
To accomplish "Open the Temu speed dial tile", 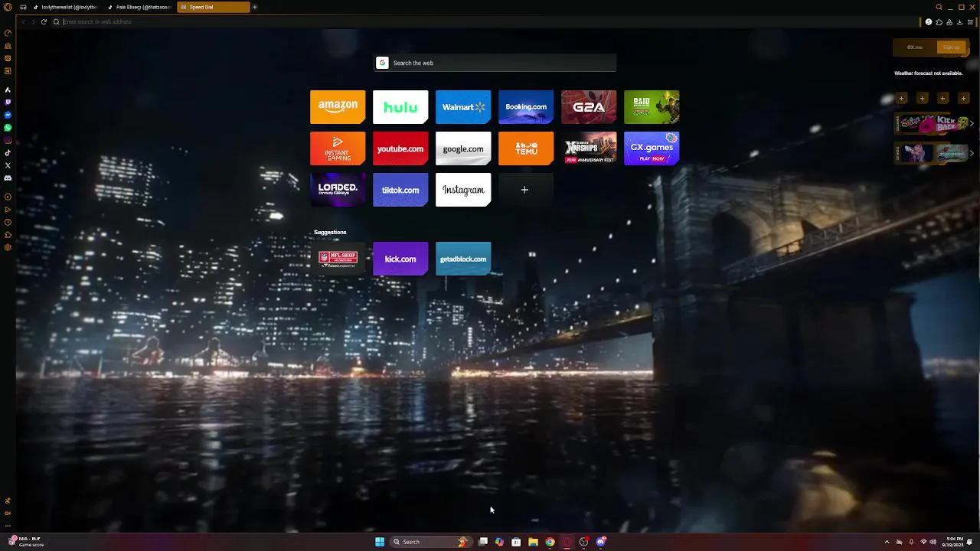I will (526, 148).
